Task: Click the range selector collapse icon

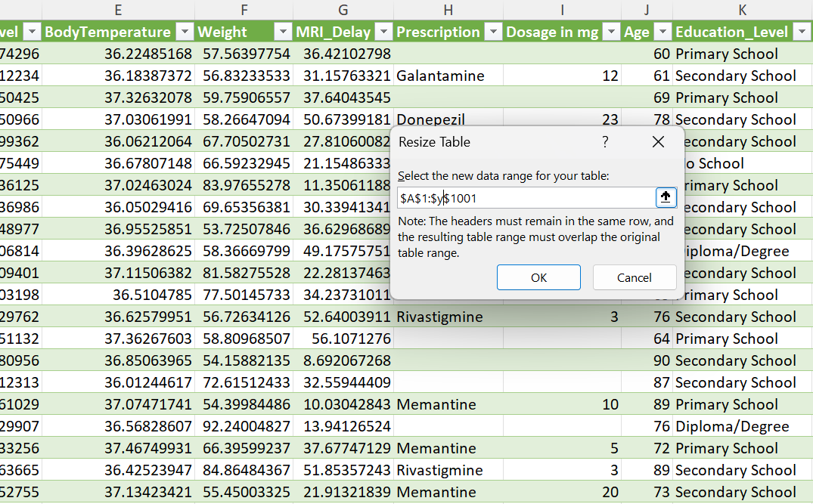Action: click(665, 197)
